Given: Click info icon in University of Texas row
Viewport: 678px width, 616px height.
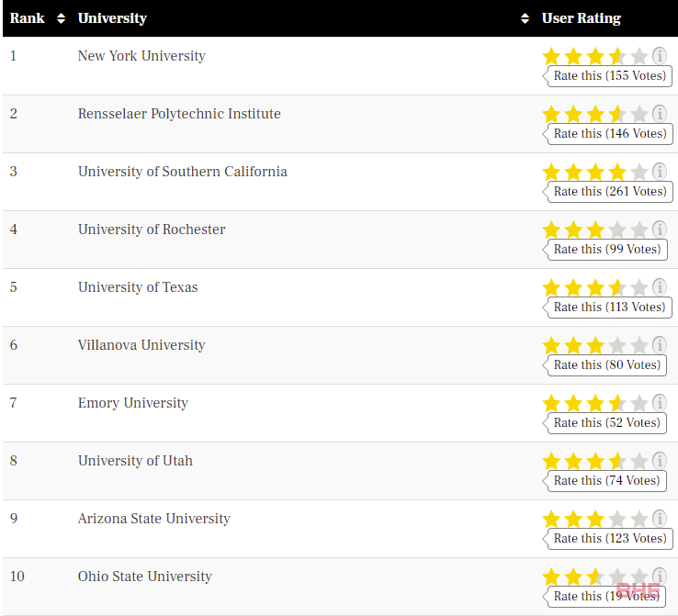Looking at the screenshot, I should click(x=660, y=287).
